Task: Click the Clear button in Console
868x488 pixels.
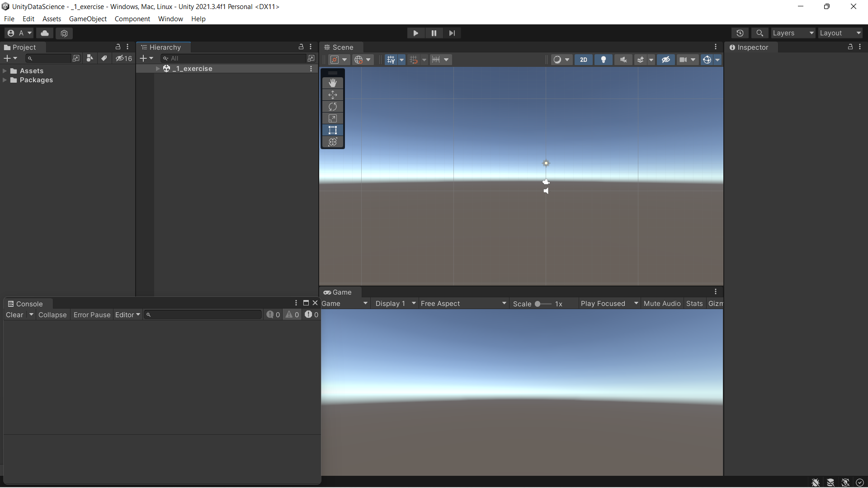Action: coord(14,314)
